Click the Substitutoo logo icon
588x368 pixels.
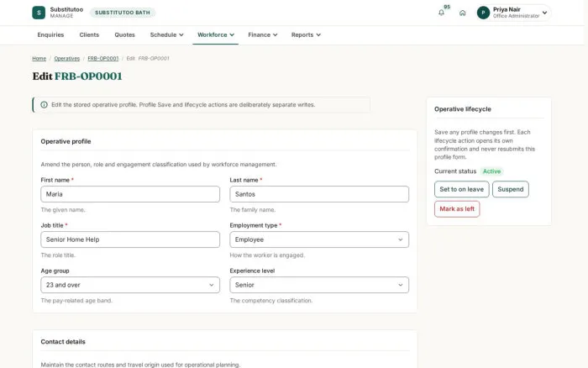pyautogui.click(x=39, y=13)
